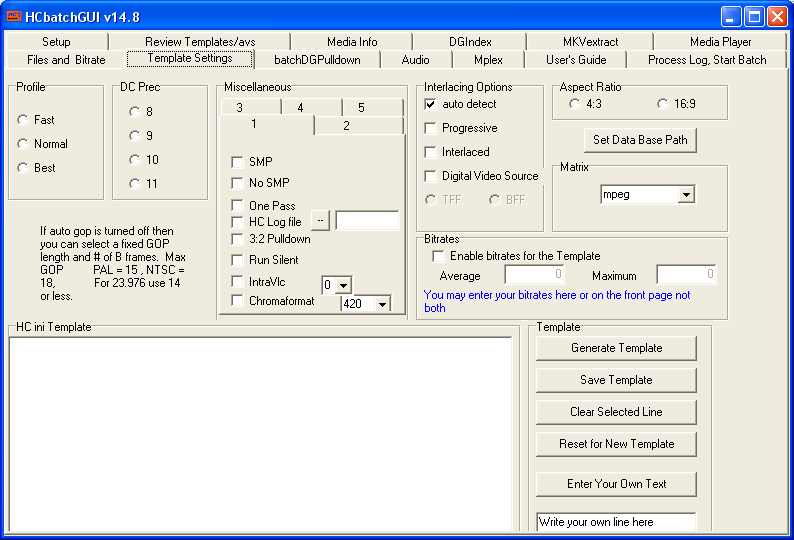
Task: Switch to Review Templates/avs tab
Action: click(x=200, y=42)
